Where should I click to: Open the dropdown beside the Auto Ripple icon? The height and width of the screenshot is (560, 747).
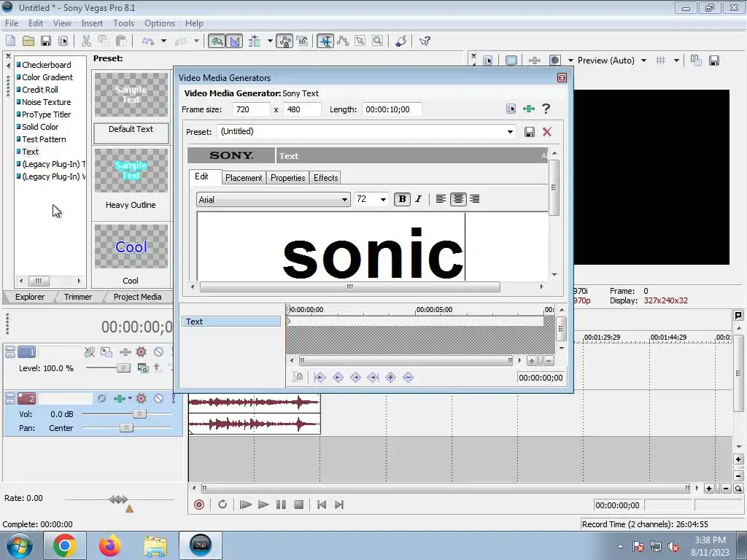click(x=270, y=41)
